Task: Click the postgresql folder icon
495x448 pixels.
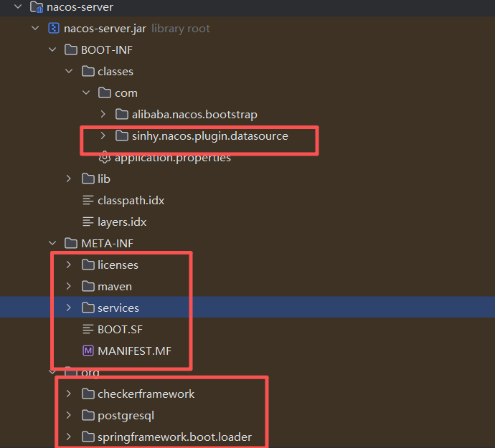Action: tap(88, 415)
